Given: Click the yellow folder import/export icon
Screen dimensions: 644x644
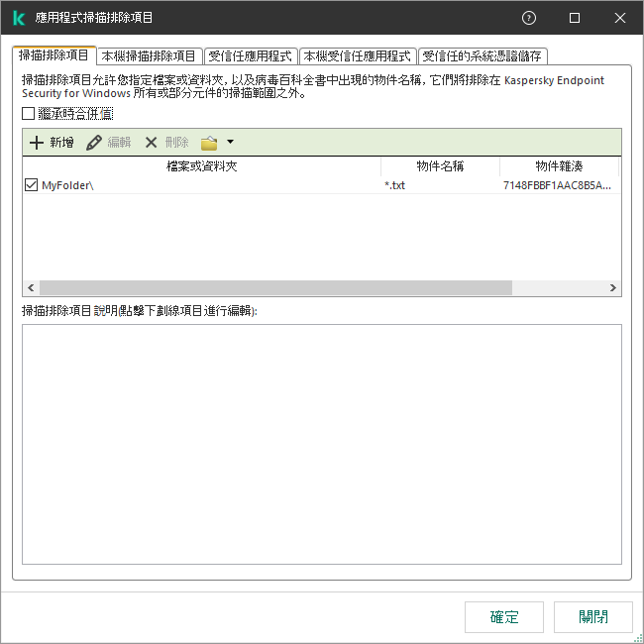Looking at the screenshot, I should (209, 143).
